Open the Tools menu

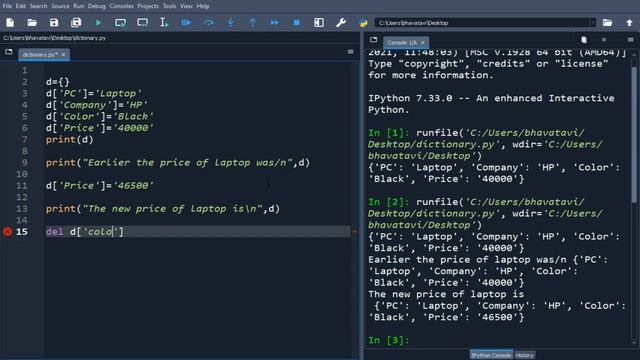pos(169,6)
